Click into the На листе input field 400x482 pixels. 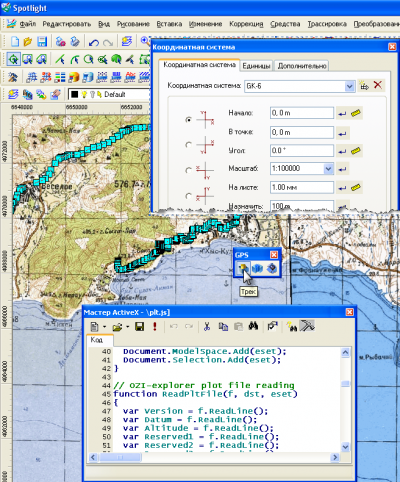301,187
